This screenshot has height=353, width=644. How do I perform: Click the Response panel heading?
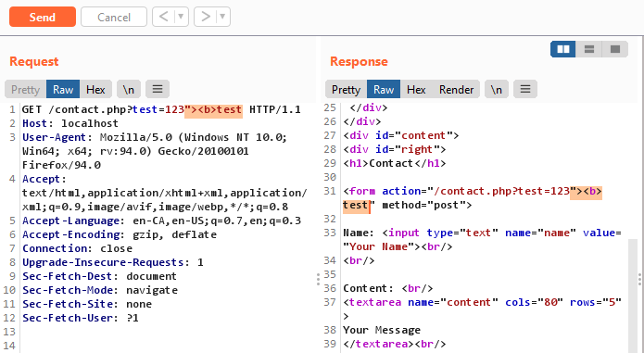359,61
